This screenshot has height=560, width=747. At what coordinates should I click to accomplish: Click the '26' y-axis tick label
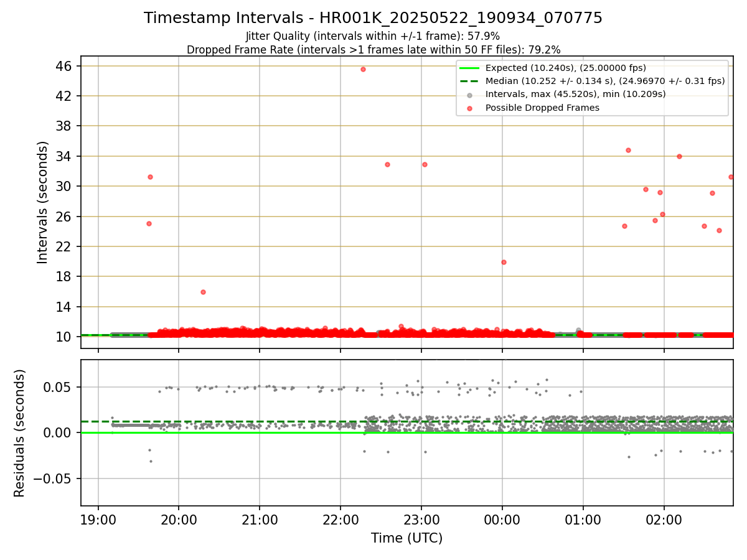pos(65,217)
